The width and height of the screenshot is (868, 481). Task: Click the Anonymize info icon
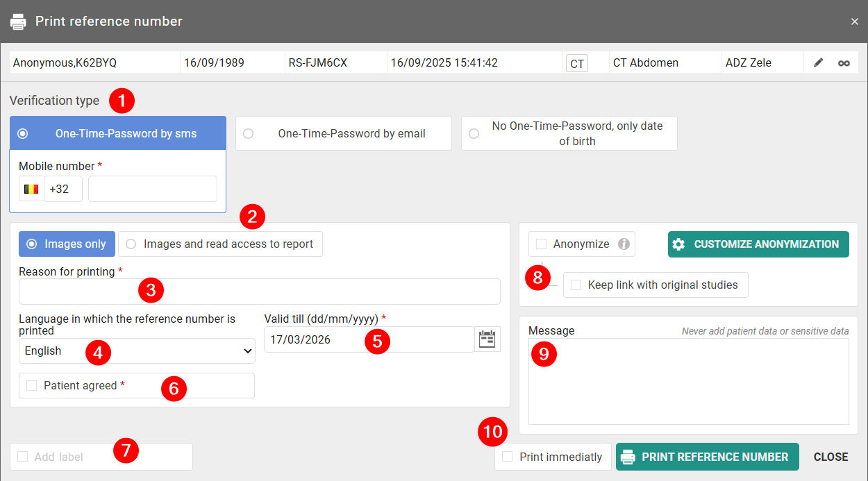click(624, 244)
